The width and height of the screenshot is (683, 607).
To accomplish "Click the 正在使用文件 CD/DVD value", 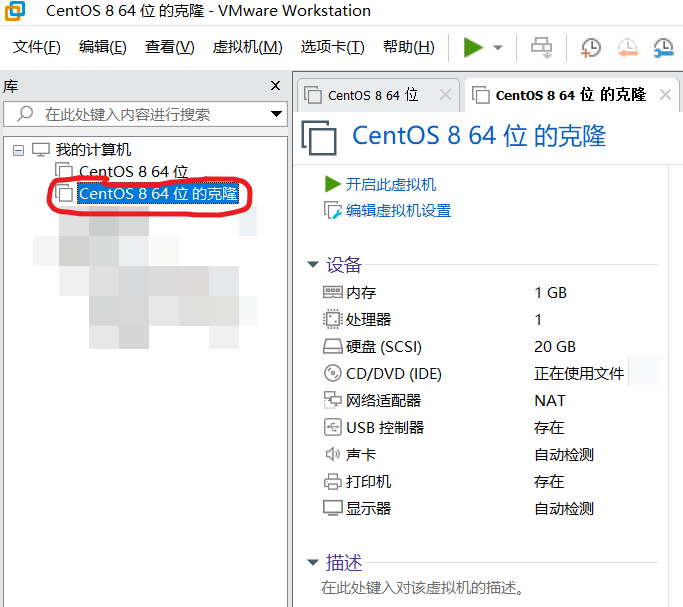I will [579, 374].
